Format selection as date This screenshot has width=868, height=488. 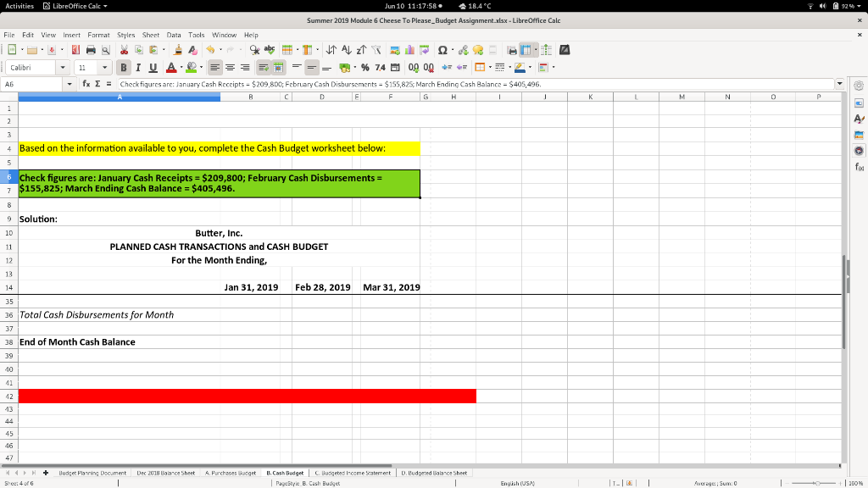pyautogui.click(x=395, y=68)
